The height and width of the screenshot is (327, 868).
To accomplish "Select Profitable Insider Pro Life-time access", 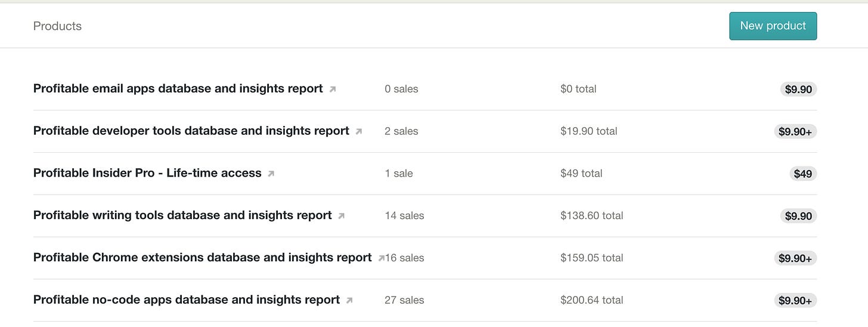I will pos(147,174).
